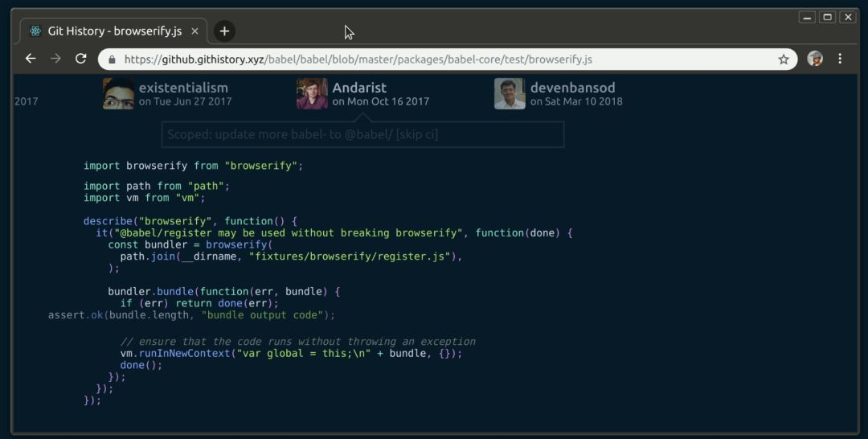The width and height of the screenshot is (868, 439).
Task: Click commit date Tue Jun 27 2017
Action: point(186,101)
